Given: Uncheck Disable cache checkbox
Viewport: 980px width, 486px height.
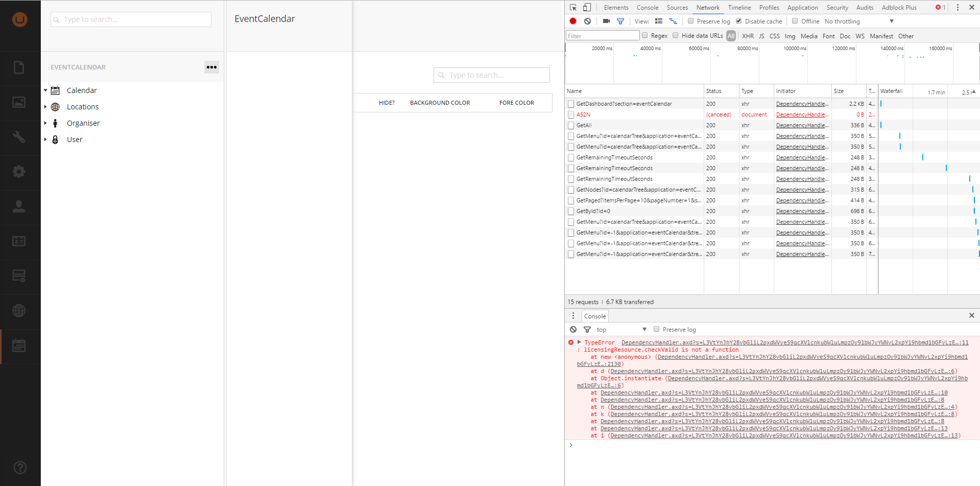Looking at the screenshot, I should point(738,21).
